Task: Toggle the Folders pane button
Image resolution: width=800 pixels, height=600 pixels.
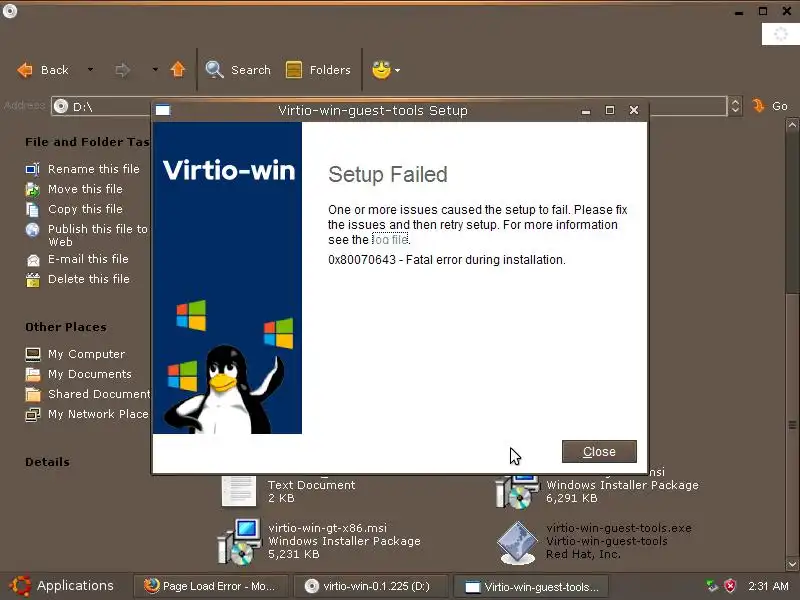Action: (x=318, y=70)
